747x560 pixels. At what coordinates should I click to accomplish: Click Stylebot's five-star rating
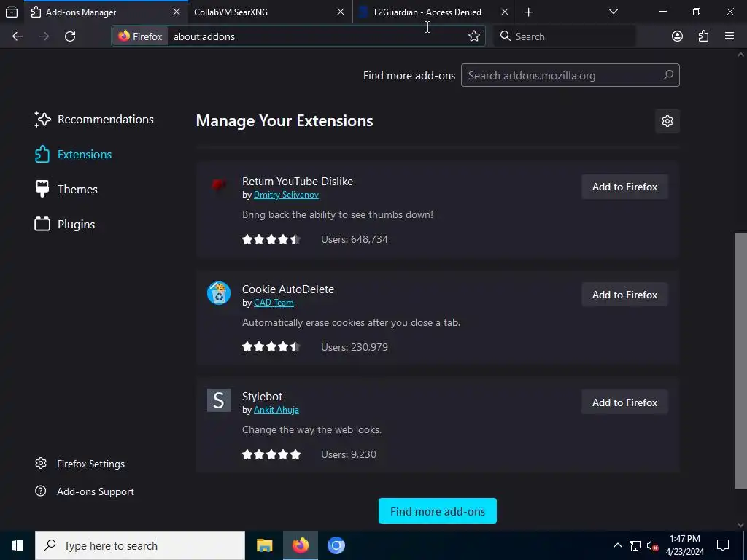pos(271,454)
